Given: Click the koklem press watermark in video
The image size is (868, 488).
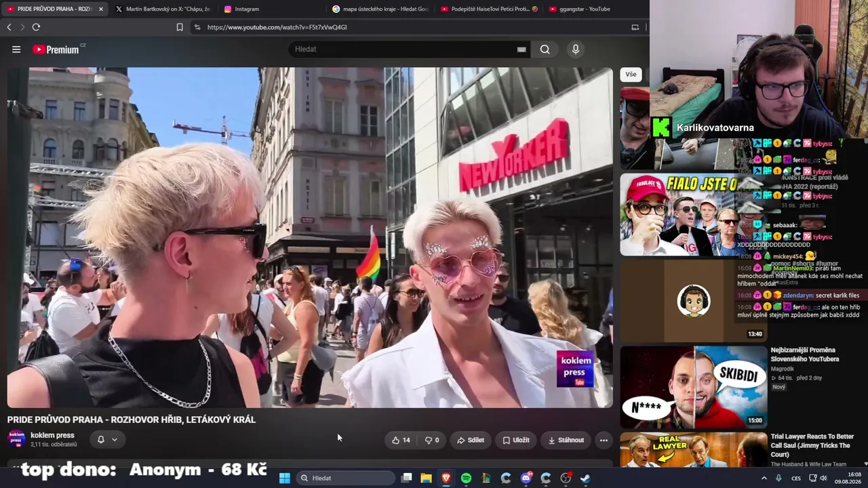Looking at the screenshot, I should click(574, 369).
